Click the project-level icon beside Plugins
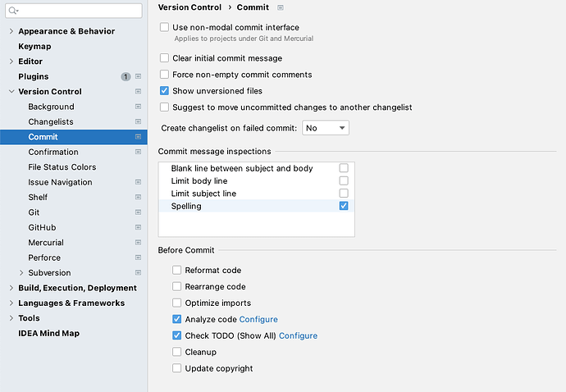Viewport: 566px width, 392px height. [138, 76]
